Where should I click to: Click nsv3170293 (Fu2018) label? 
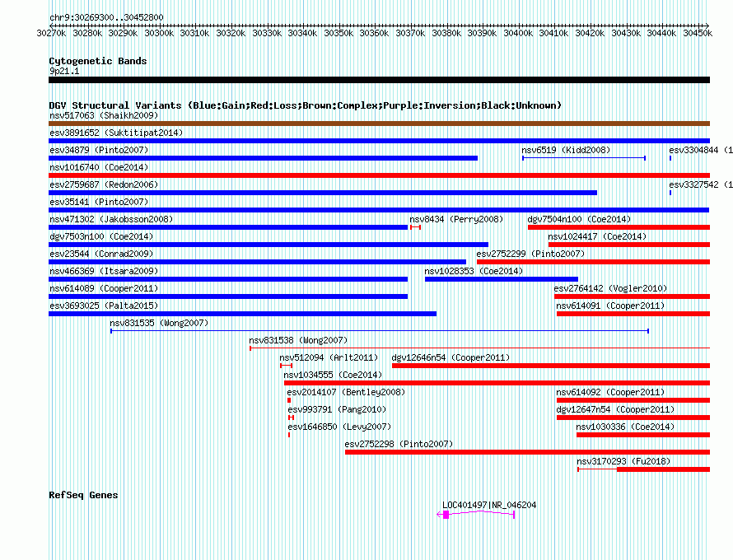[623, 461]
